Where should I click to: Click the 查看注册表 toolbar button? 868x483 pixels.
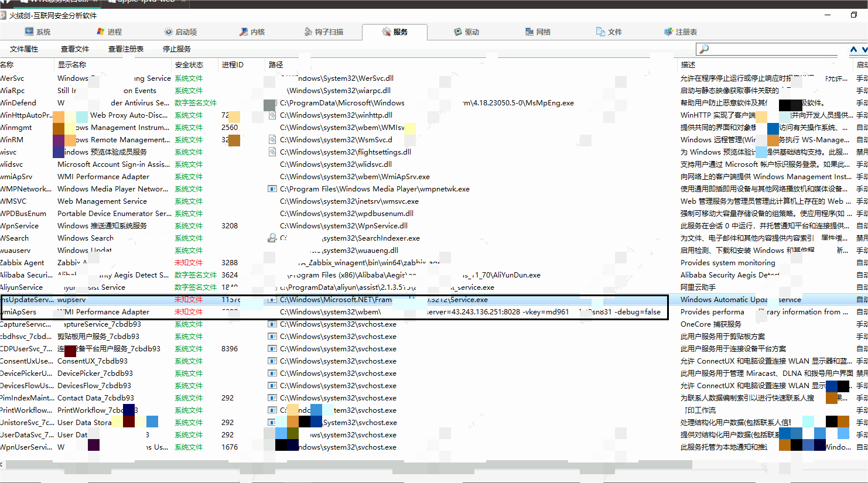(x=126, y=49)
